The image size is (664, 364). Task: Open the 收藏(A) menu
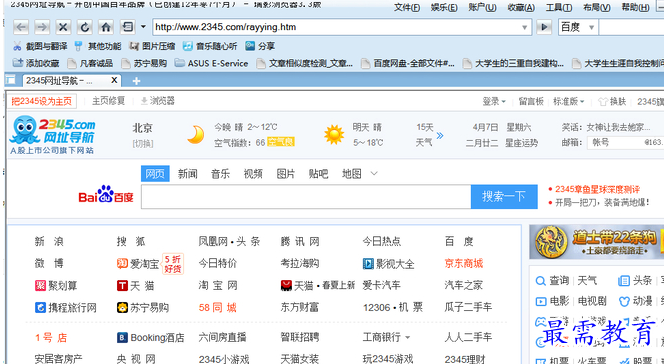pyautogui.click(x=521, y=7)
